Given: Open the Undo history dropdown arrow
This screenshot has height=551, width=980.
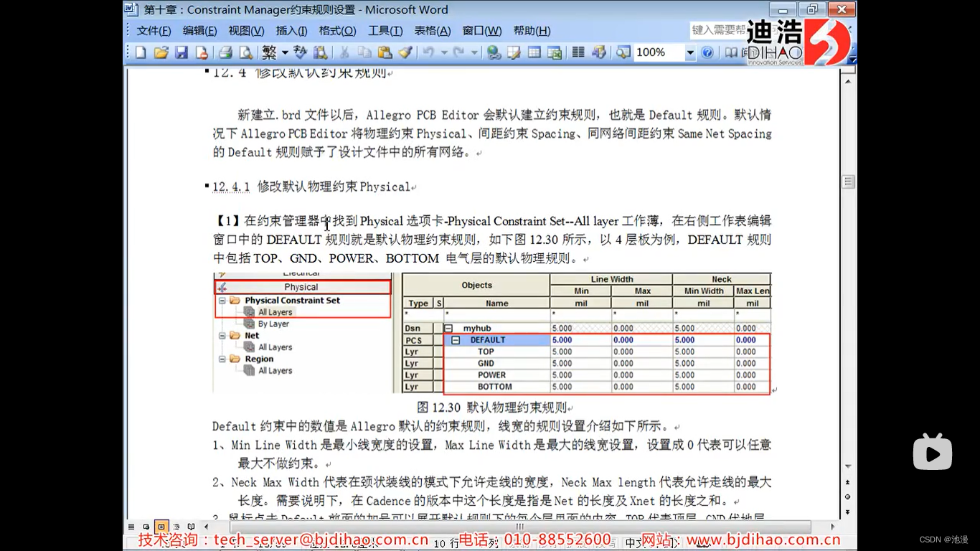Looking at the screenshot, I should (x=443, y=52).
